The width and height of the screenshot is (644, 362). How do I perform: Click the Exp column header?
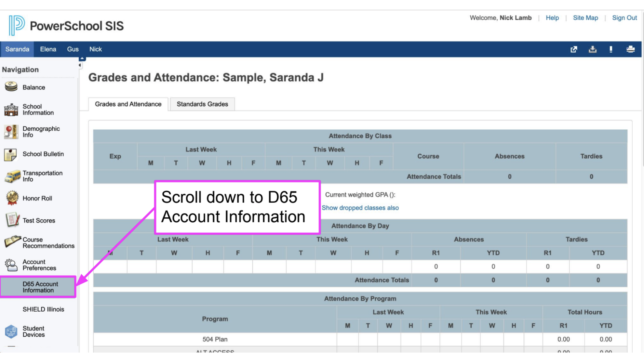[115, 156]
